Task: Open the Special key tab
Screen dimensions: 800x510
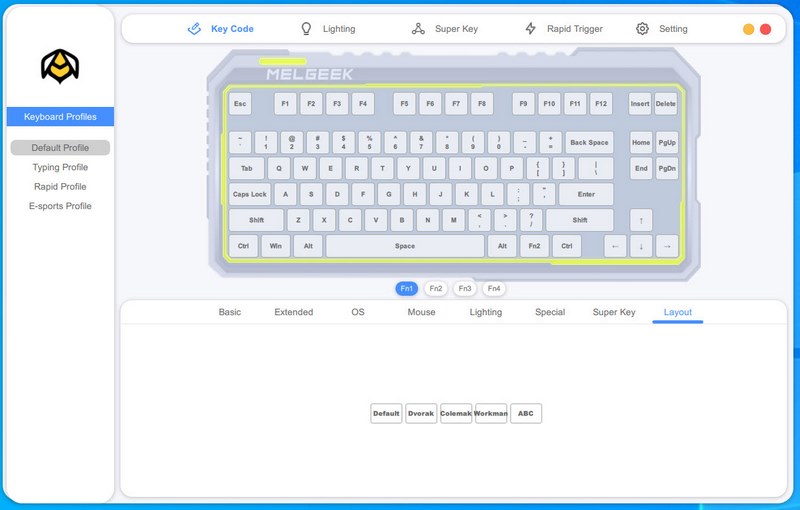Action: [x=550, y=312]
